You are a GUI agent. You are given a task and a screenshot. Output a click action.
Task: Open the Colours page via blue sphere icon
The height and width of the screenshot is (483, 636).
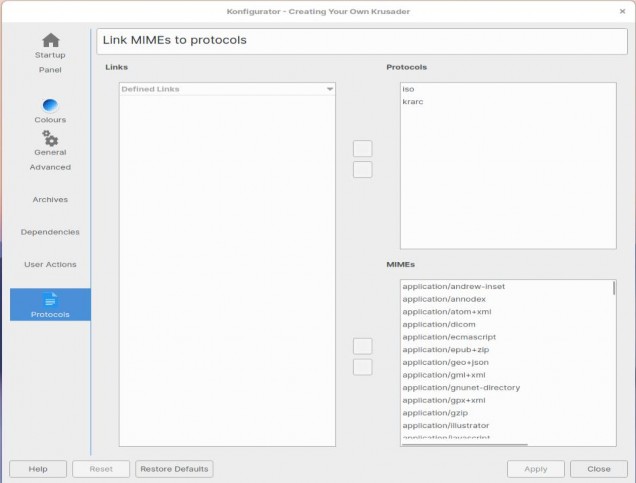tap(50, 105)
